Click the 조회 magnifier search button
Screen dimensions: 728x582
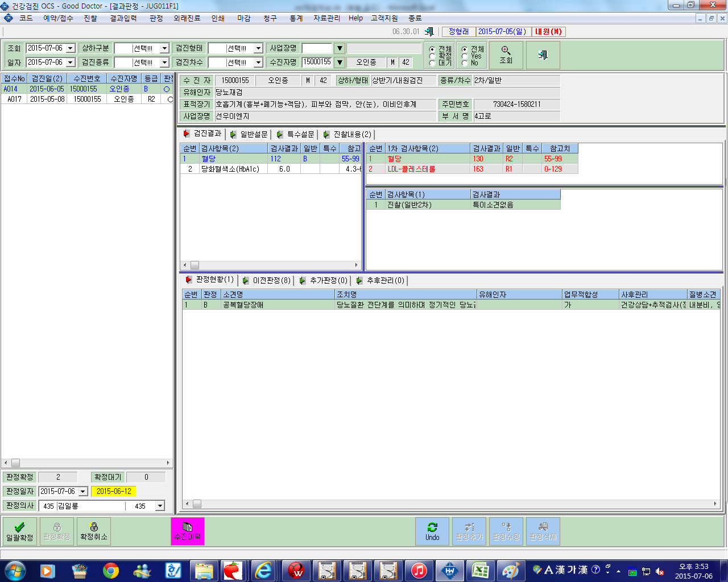(506, 55)
